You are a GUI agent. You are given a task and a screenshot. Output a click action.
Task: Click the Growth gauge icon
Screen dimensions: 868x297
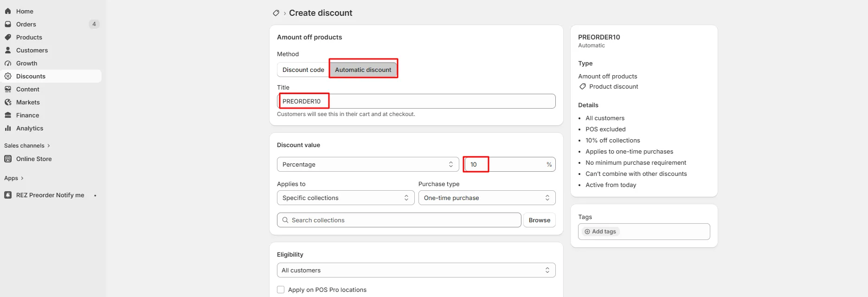pyautogui.click(x=8, y=63)
